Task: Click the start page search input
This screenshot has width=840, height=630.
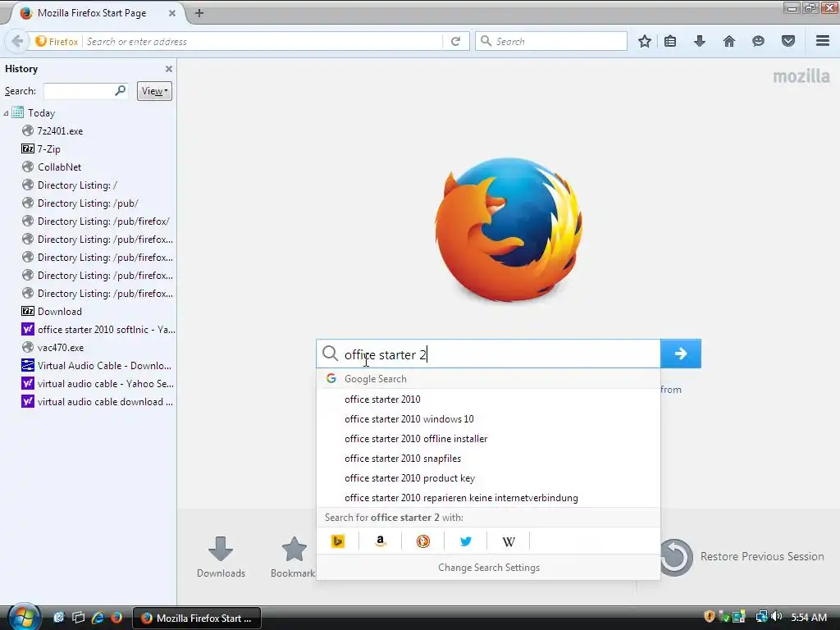Action: [x=488, y=354]
